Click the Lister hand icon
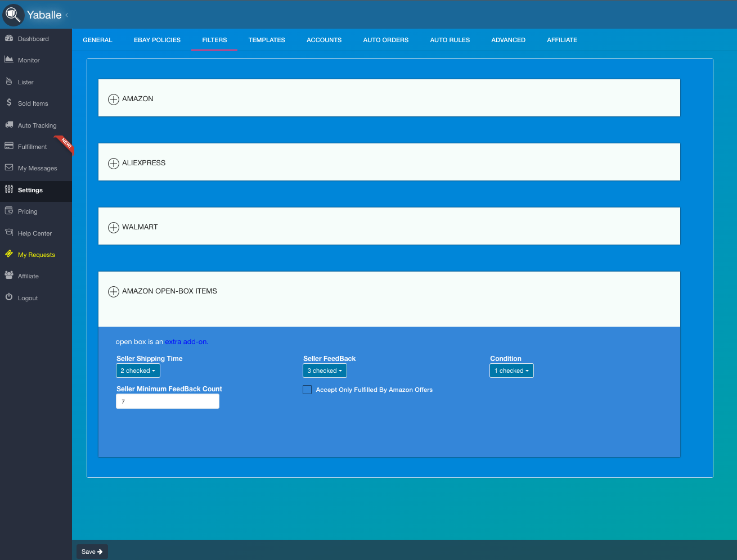This screenshot has height=560, width=737. (x=9, y=82)
